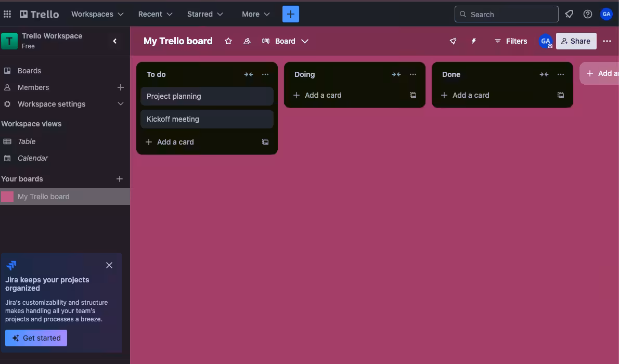This screenshot has width=619, height=364.
Task: Select My Trello board in sidebar
Action: [x=65, y=197]
